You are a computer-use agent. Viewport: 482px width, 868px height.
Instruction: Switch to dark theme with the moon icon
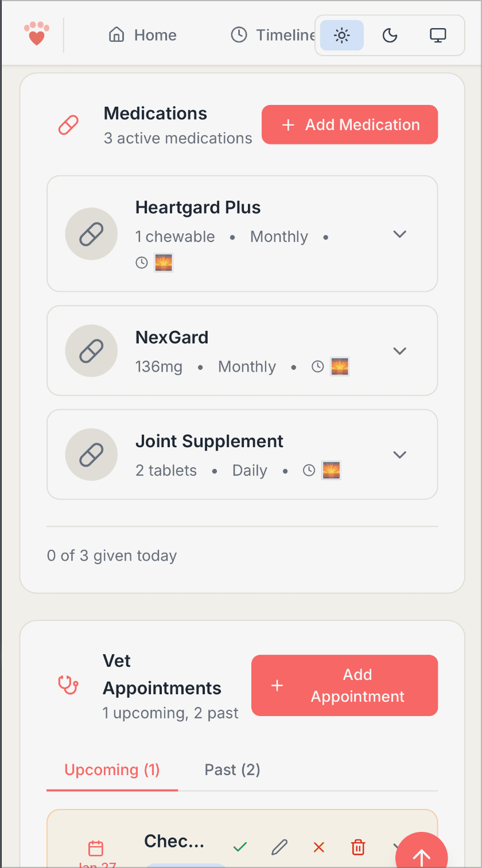(390, 35)
